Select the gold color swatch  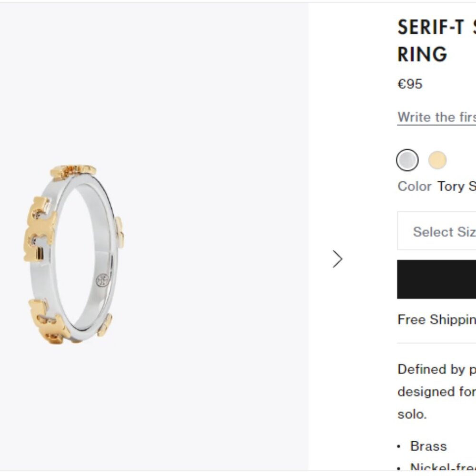coord(437,160)
